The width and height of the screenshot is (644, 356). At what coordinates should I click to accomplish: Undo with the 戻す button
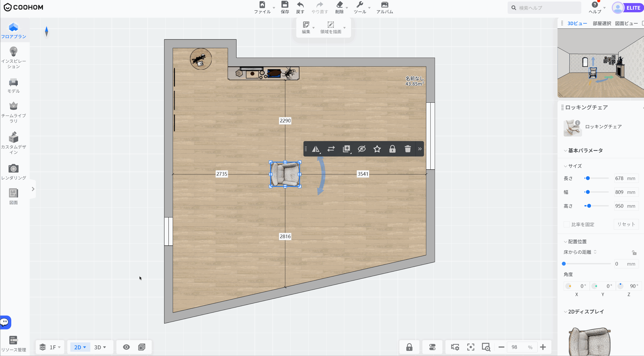(x=300, y=7)
